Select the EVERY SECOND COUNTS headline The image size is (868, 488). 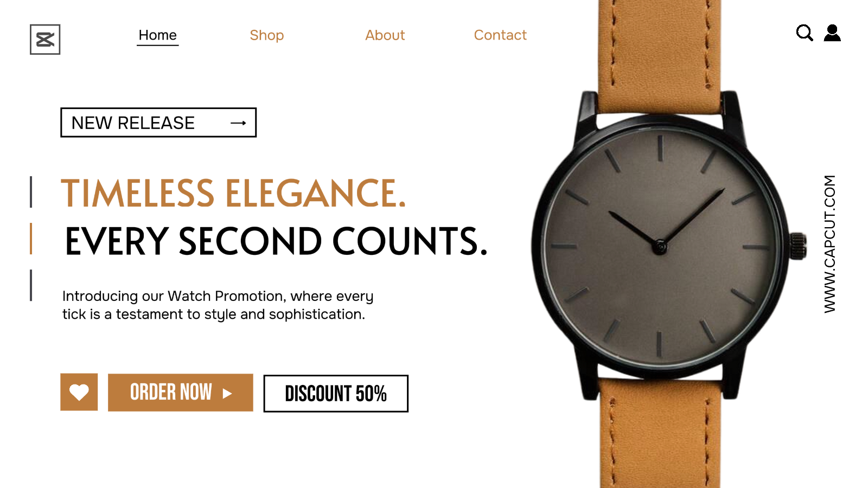pos(276,241)
